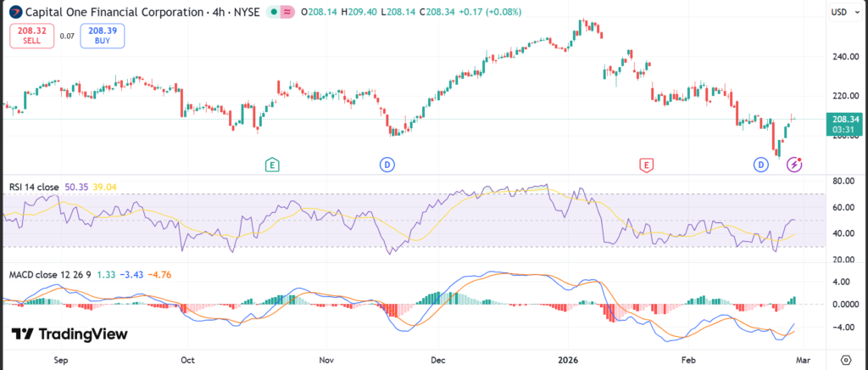Screen dimensions: 868x370
Task: Open the red E earnings marker
Action: pyautogui.click(x=647, y=164)
